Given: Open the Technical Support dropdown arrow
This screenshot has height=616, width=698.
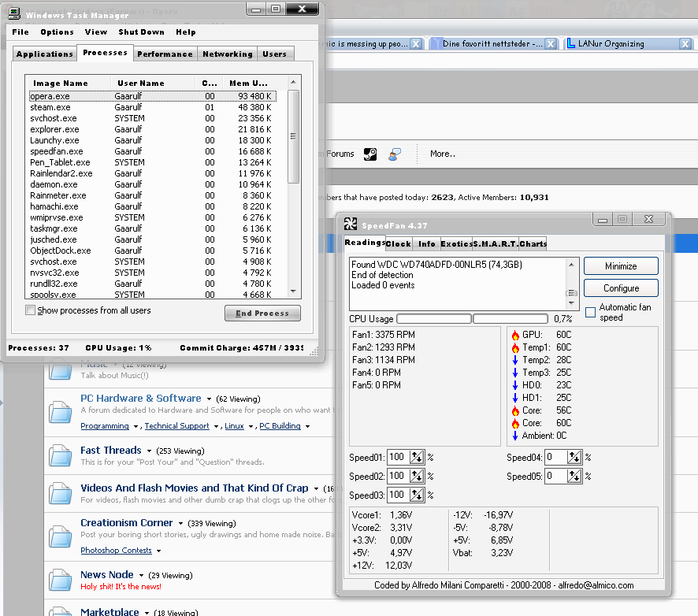Looking at the screenshot, I should pos(216,426).
